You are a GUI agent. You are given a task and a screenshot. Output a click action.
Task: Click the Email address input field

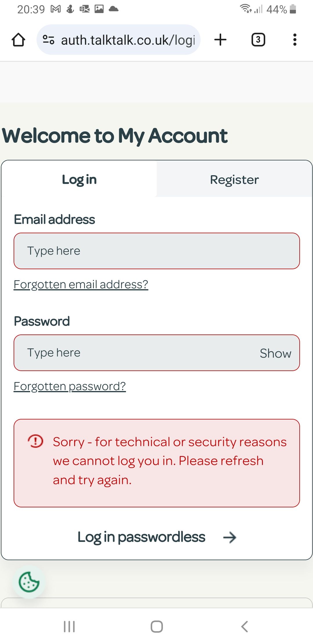156,251
